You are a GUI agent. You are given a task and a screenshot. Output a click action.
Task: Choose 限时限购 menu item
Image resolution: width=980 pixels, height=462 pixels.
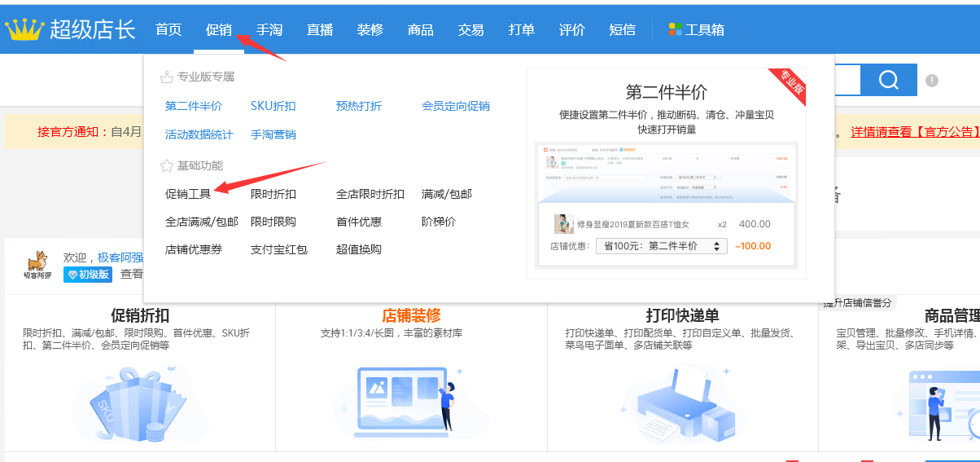273,222
